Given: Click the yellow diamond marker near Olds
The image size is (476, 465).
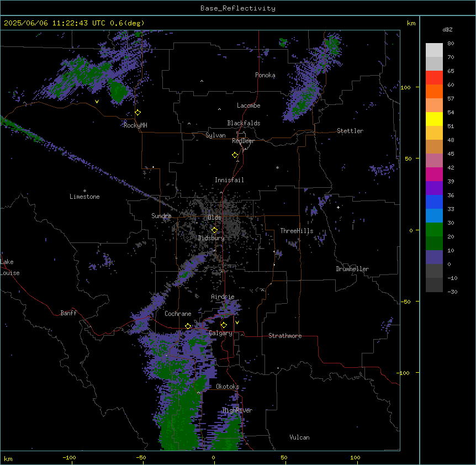Looking at the screenshot, I should click(x=214, y=230).
